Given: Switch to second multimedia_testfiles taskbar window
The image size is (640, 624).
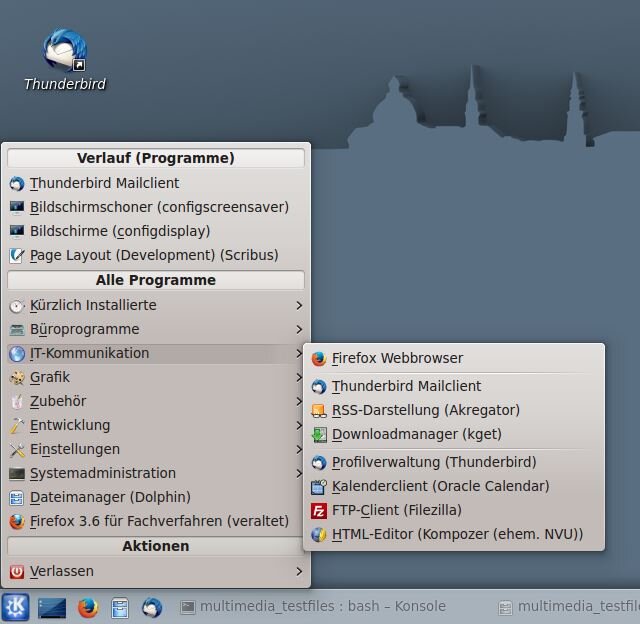Looking at the screenshot, I should [x=568, y=607].
